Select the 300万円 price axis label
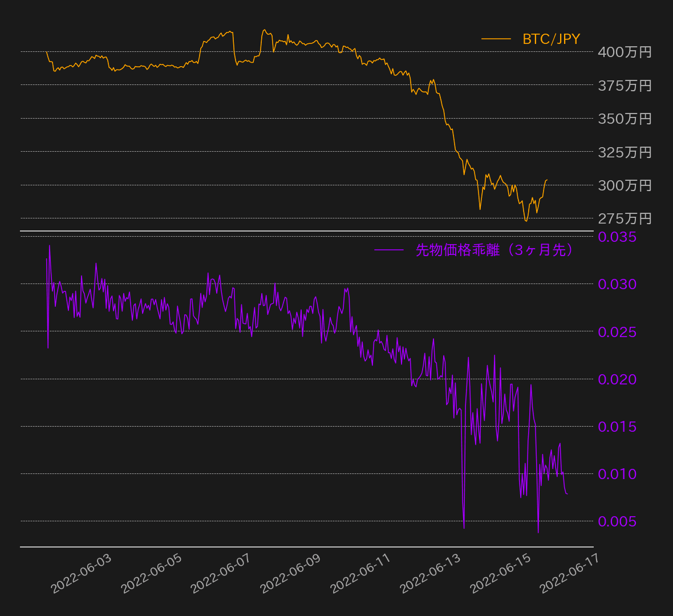The image size is (673, 616). (x=625, y=185)
